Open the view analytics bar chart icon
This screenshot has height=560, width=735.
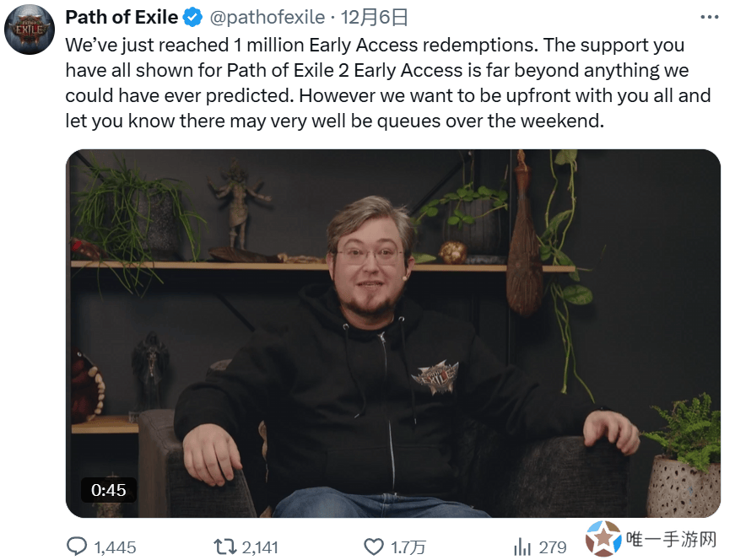pos(522,547)
